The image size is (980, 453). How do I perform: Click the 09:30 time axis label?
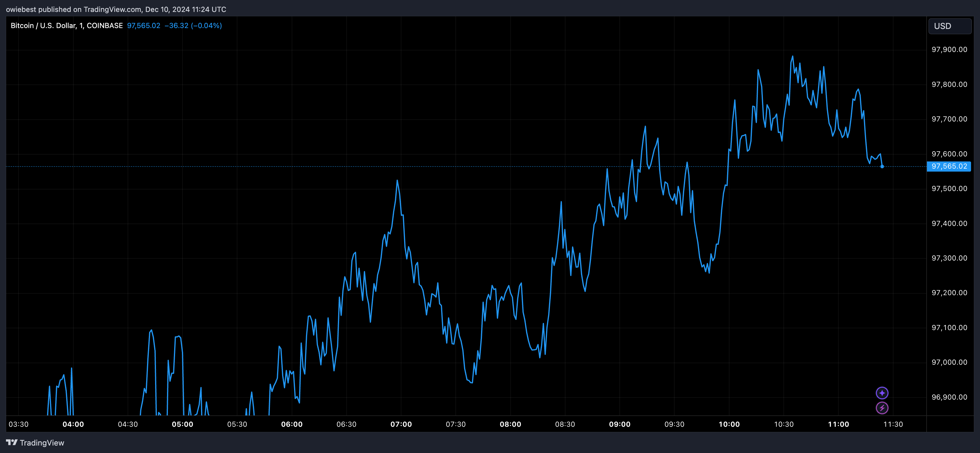(x=675, y=424)
